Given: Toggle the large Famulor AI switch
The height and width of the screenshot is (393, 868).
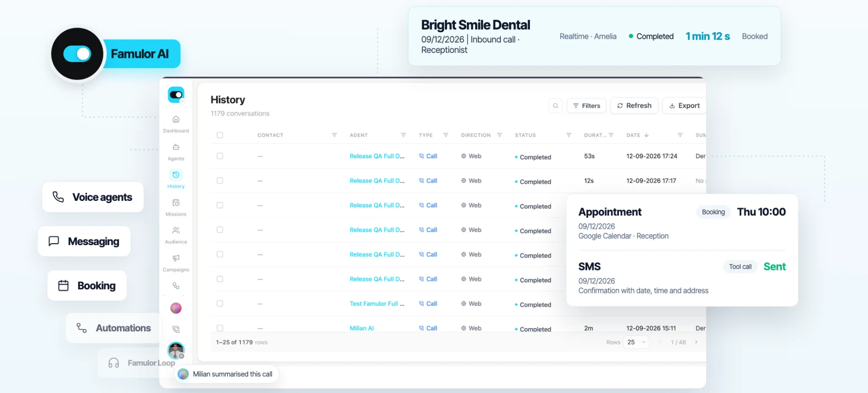Looking at the screenshot, I should (77, 54).
